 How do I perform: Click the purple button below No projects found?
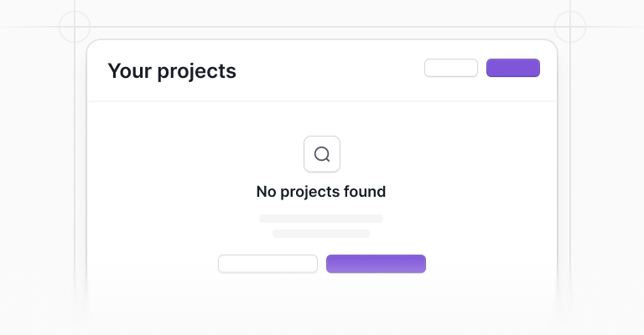tap(376, 264)
